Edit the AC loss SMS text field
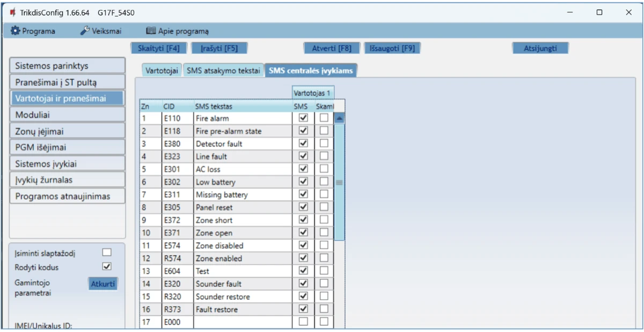Screen dimensions: 644x332 [241, 169]
